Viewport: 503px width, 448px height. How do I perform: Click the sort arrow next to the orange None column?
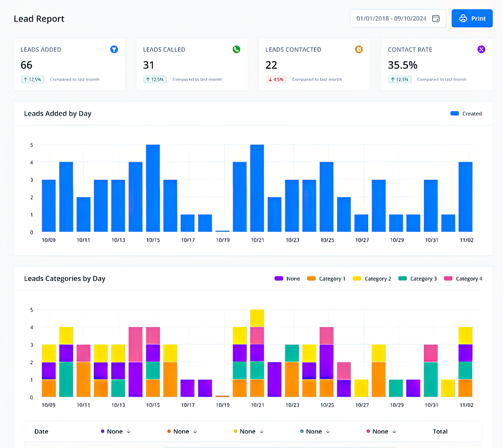pos(195,431)
